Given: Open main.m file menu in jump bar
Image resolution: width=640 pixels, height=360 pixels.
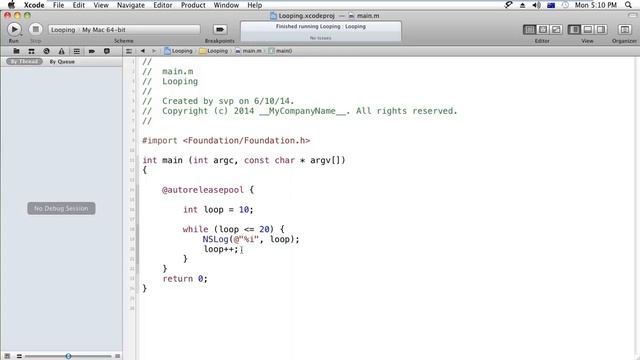Looking at the screenshot, I should pyautogui.click(x=248, y=51).
